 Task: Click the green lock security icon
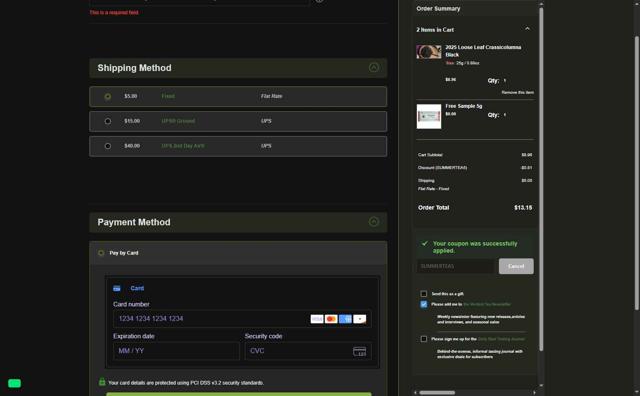pos(102,382)
